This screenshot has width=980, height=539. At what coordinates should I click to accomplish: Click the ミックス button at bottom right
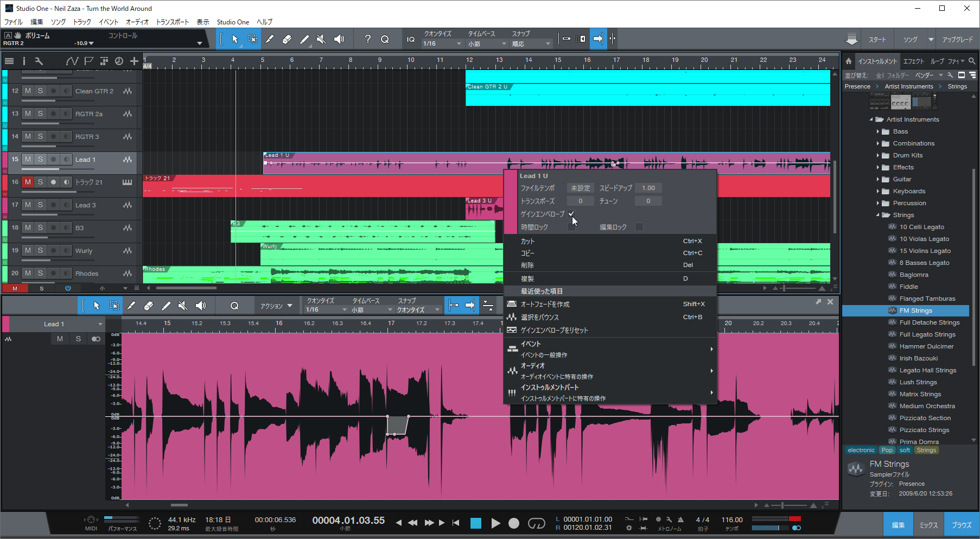pyautogui.click(x=928, y=525)
